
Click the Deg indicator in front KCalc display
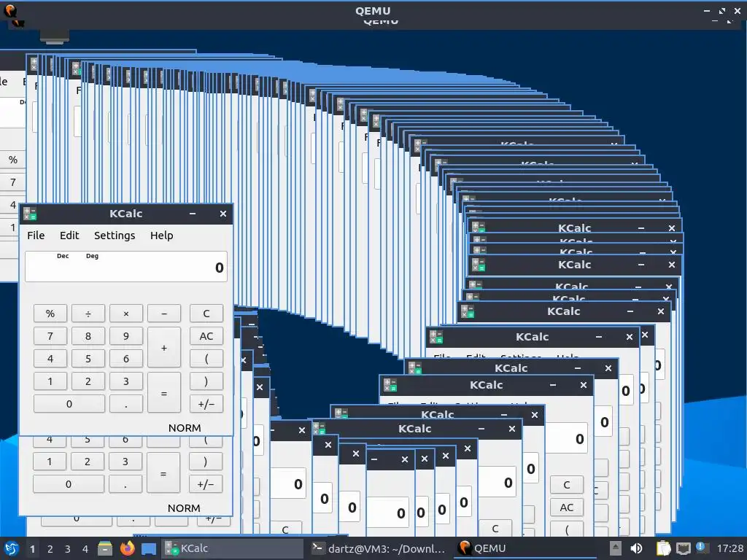[x=92, y=256]
